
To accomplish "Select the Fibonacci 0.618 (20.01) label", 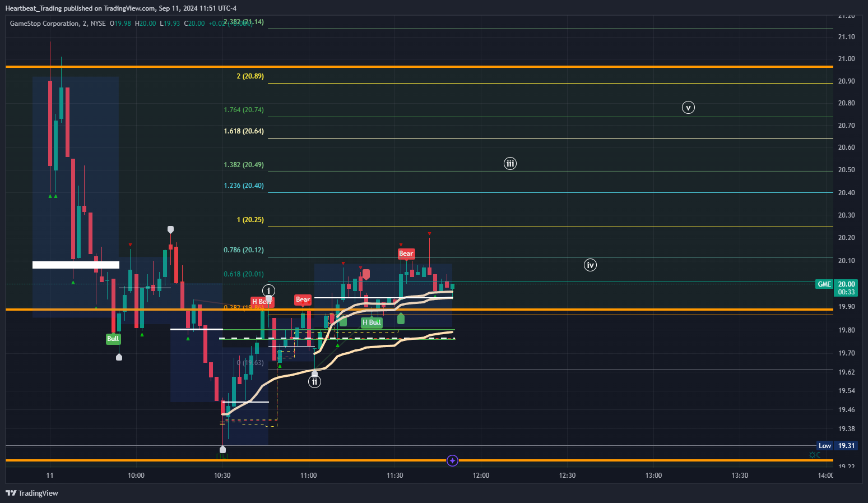I will click(244, 274).
